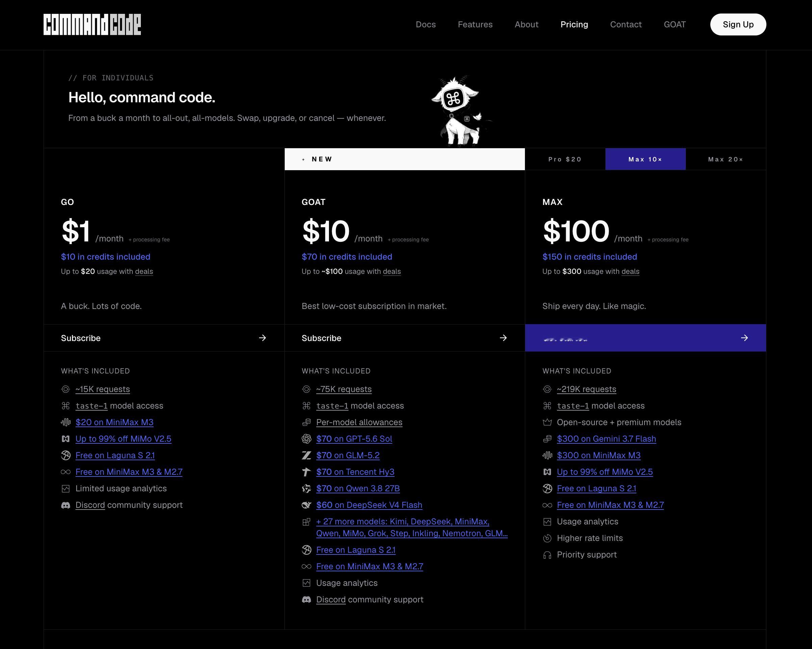812x649 pixels.
Task: Open the $60 on DeepSeek V4 Flash link
Action: [369, 505]
